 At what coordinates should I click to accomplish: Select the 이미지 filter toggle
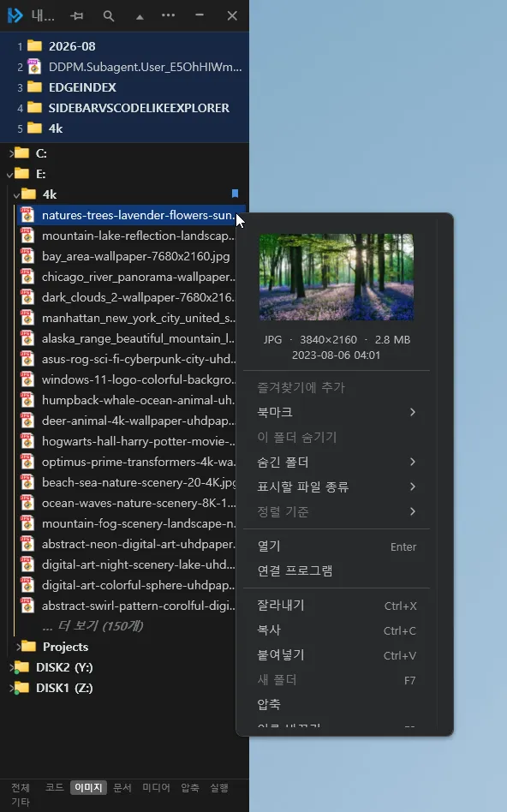[88, 787]
